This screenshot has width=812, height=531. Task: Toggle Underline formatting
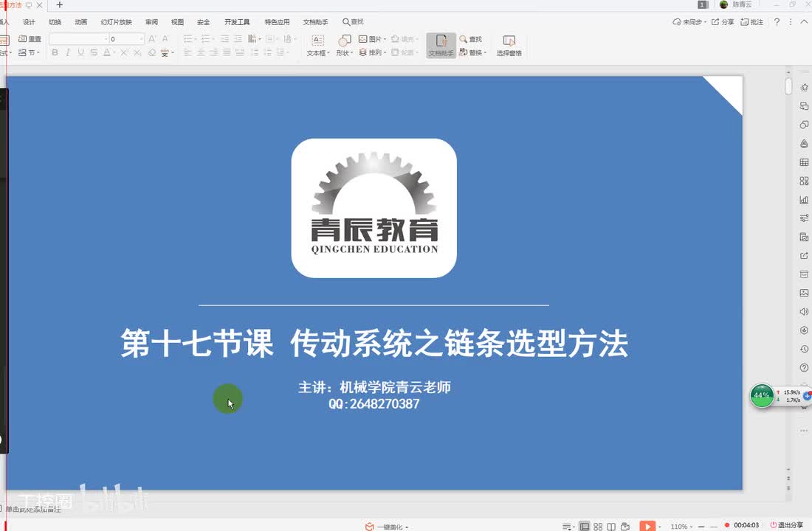point(80,52)
